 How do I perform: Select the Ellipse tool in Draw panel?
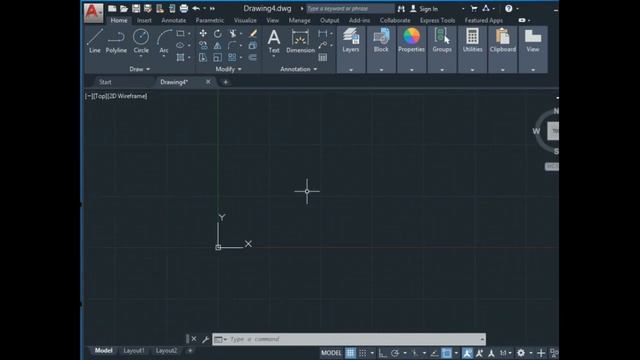[x=180, y=45]
